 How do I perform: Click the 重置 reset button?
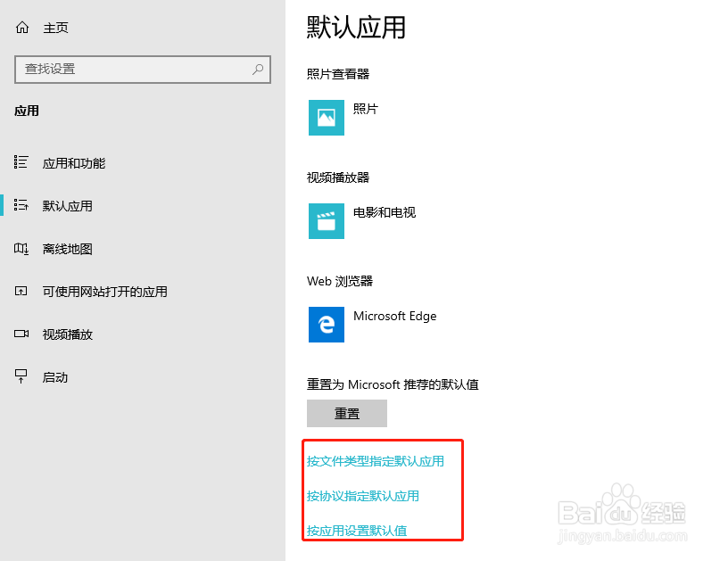click(x=347, y=414)
